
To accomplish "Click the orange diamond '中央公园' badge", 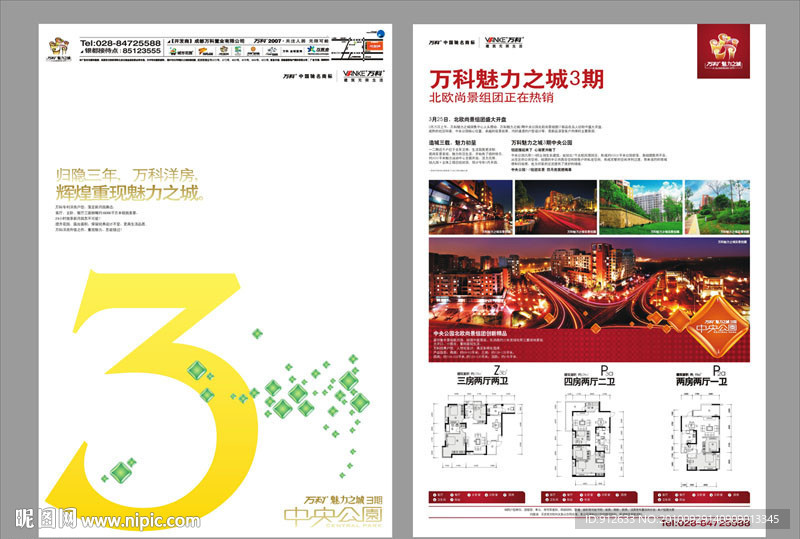I will click(718, 327).
